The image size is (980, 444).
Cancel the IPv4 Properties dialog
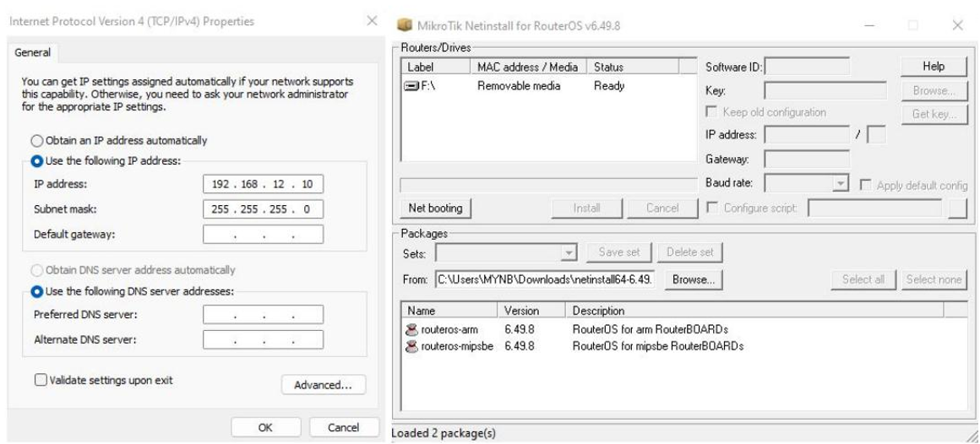click(x=344, y=428)
